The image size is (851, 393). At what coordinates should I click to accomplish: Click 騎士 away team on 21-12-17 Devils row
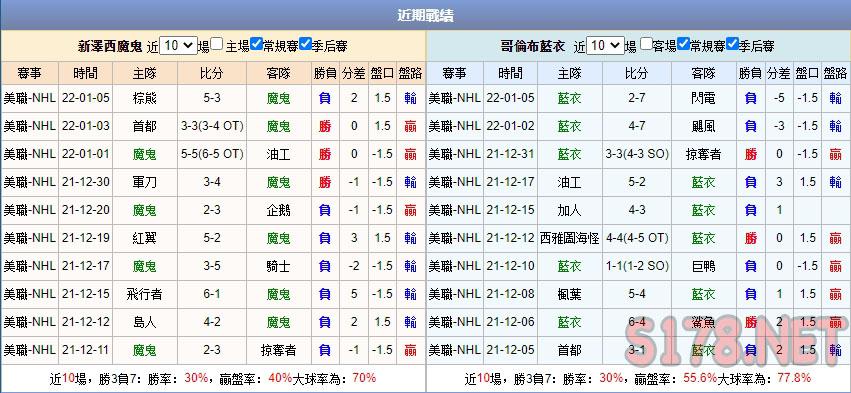(278, 266)
